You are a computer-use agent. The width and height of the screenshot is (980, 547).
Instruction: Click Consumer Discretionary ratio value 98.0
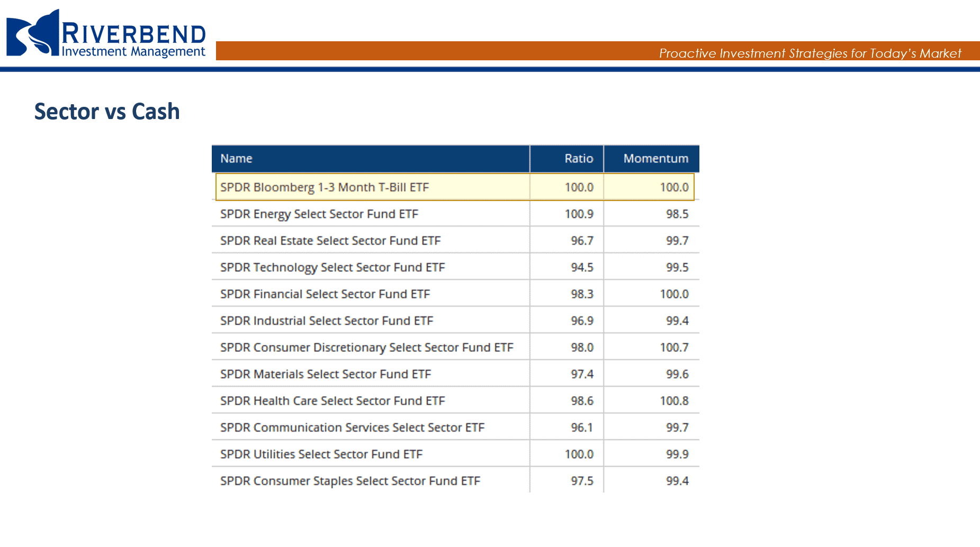[x=582, y=348]
